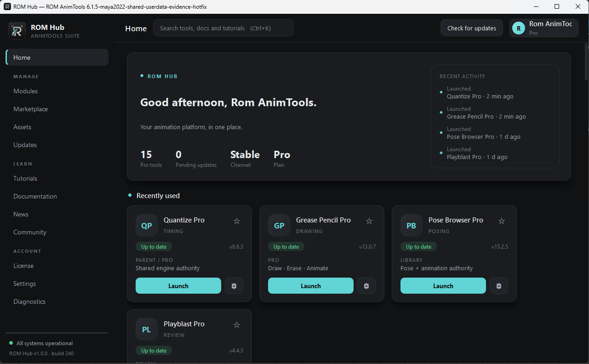Open Grease Pencil Pro gear settings
The height and width of the screenshot is (364, 589).
coord(366,286)
